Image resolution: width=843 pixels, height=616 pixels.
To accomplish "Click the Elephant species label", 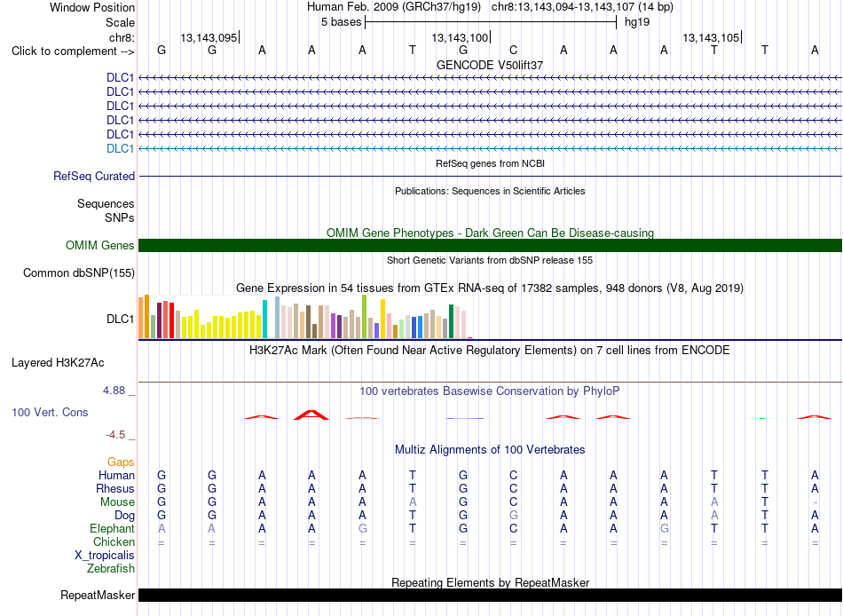I will coord(112,528).
